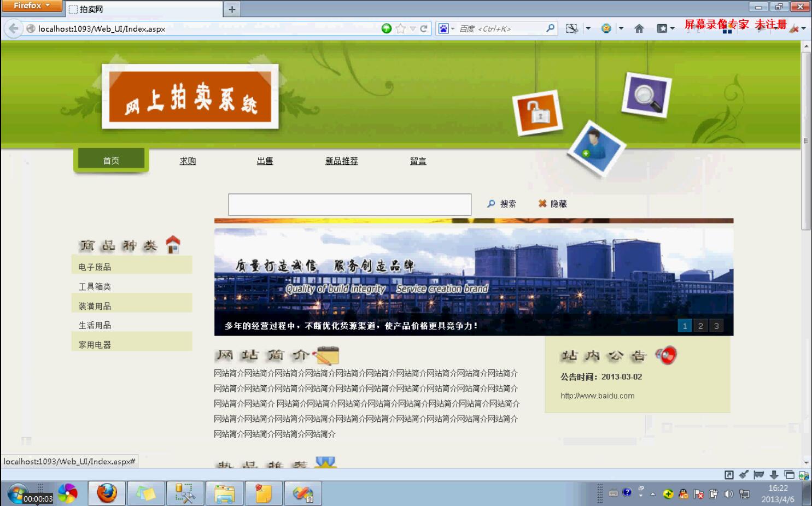Switch banner to slide 3
Screen dimensions: 812x506
pos(716,326)
